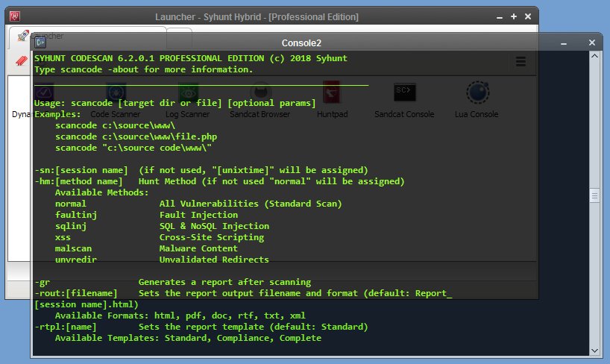Launch Sandcat Browser from the Launcher window
Image resolution: width=610 pixels, height=364 pixels.
[x=260, y=92]
